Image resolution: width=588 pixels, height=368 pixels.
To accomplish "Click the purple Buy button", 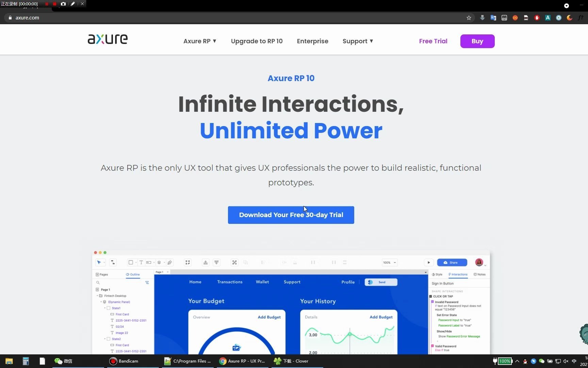I will [477, 41].
